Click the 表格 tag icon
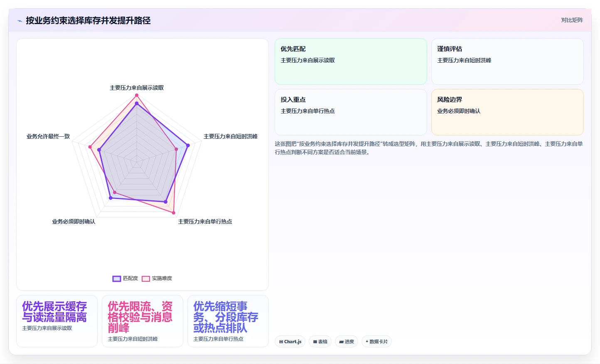Screen dimensions: 600x364 click(315, 342)
